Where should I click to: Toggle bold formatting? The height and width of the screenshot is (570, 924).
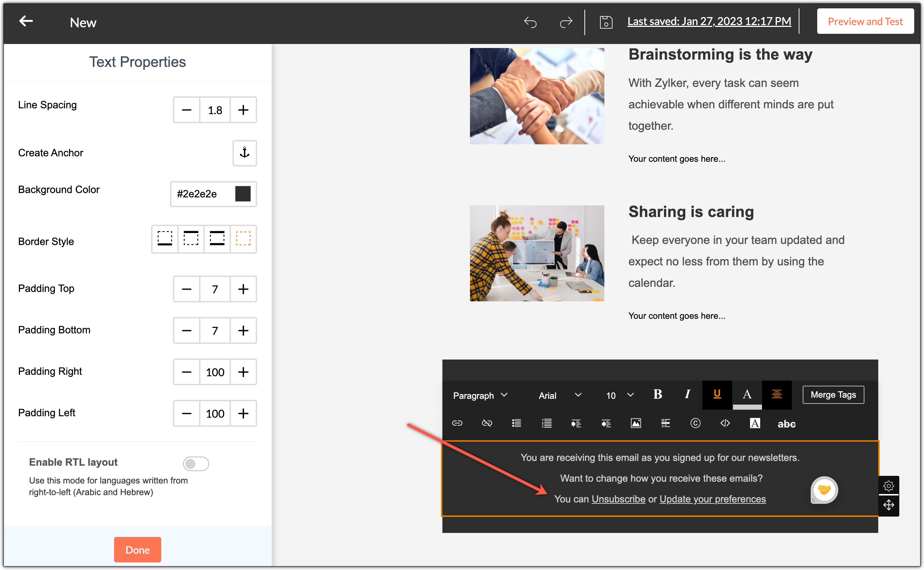657,394
